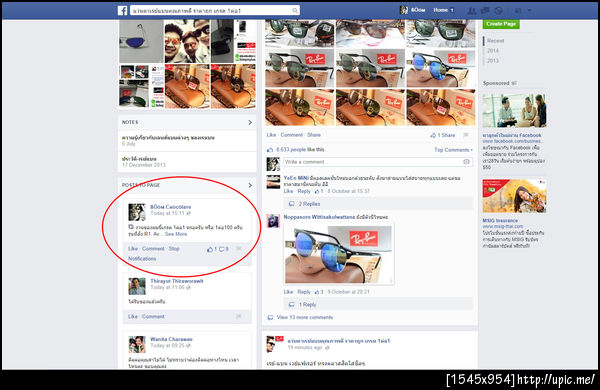Viewport: 600px width, 390px height.
Task: Open the blue-lens Ray-Ban photo in the album grid
Action: click(440, 69)
